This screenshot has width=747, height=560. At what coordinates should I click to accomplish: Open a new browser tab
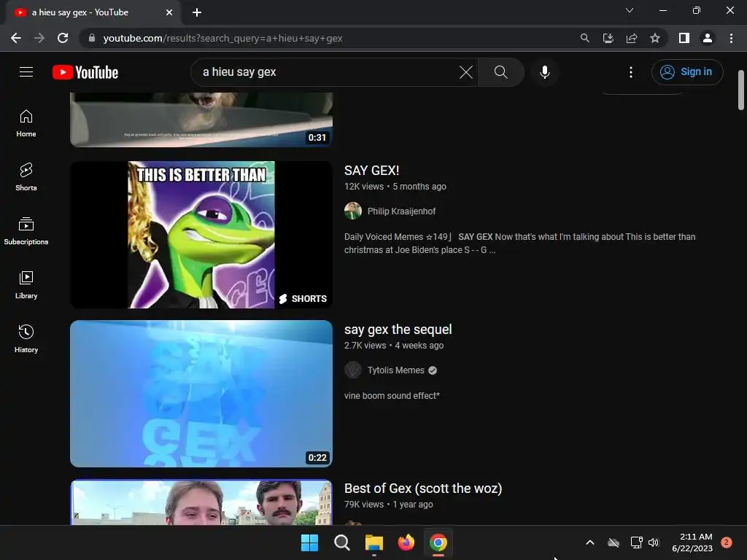197,12
